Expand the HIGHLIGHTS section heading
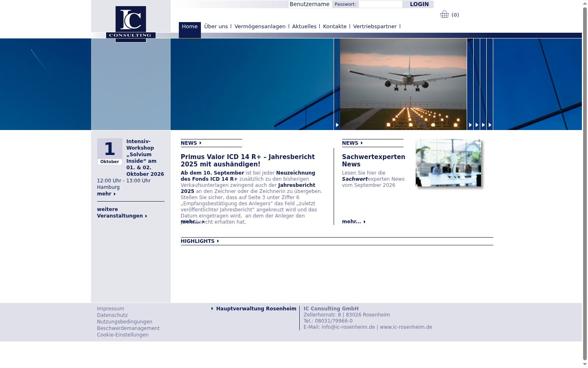 pos(200,241)
